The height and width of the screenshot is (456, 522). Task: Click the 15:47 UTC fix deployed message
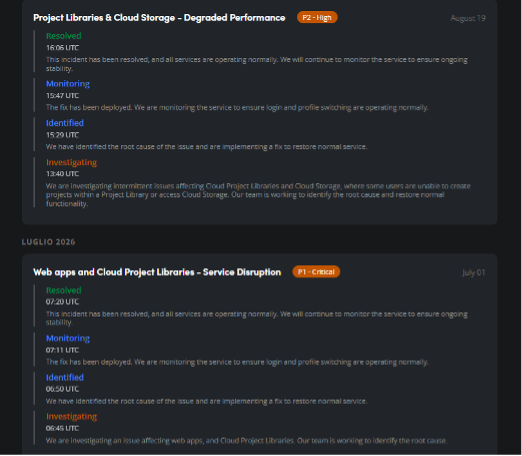coord(237,108)
